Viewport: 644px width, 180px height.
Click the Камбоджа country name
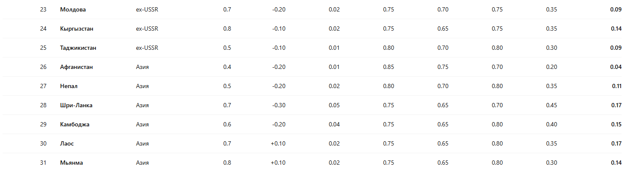[75, 124]
